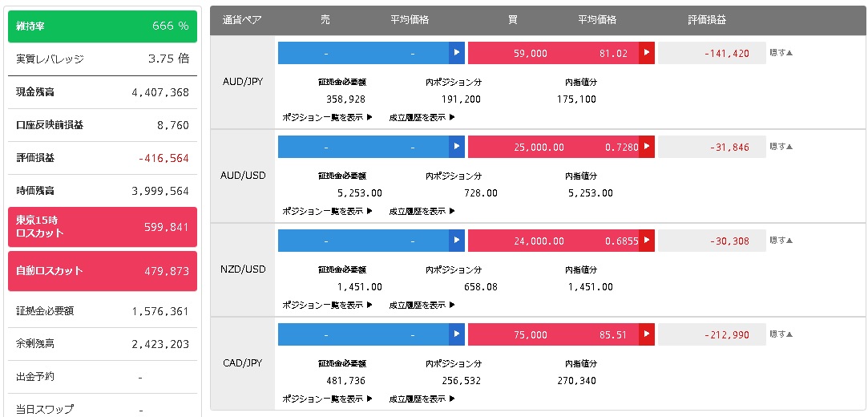Click the AUD/USD red buy arrow icon
The width and height of the screenshot is (868, 417).
[647, 147]
